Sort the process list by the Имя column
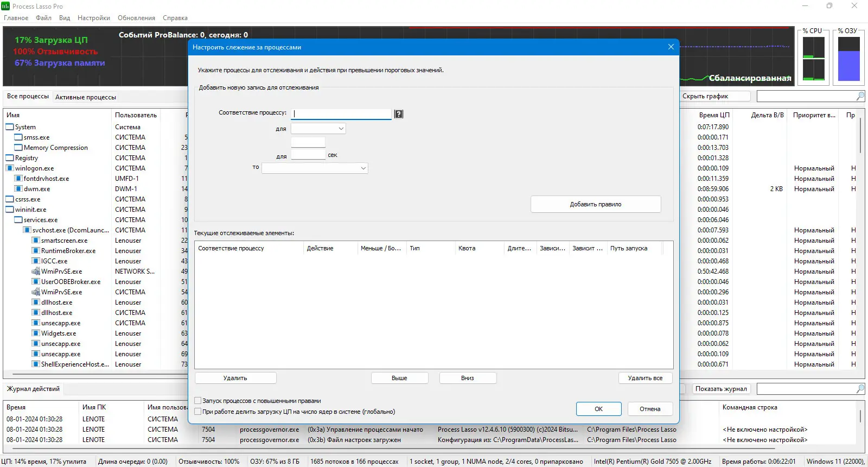This screenshot has width=868, height=467. pos(58,115)
